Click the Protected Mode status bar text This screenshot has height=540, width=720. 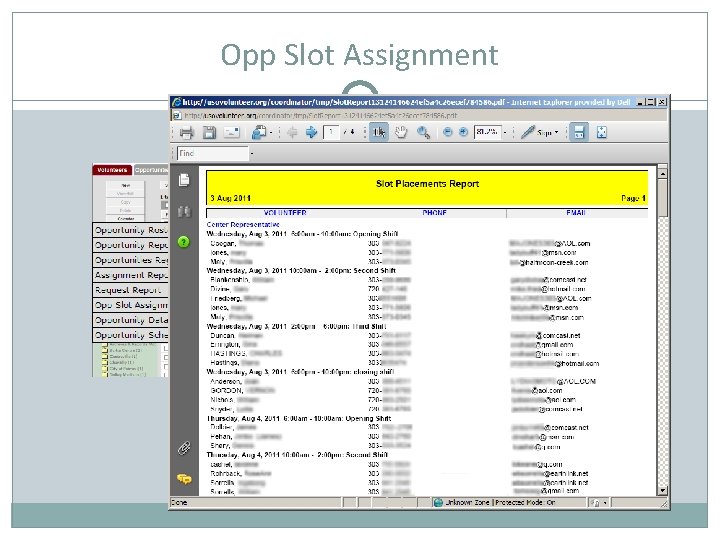[525, 502]
